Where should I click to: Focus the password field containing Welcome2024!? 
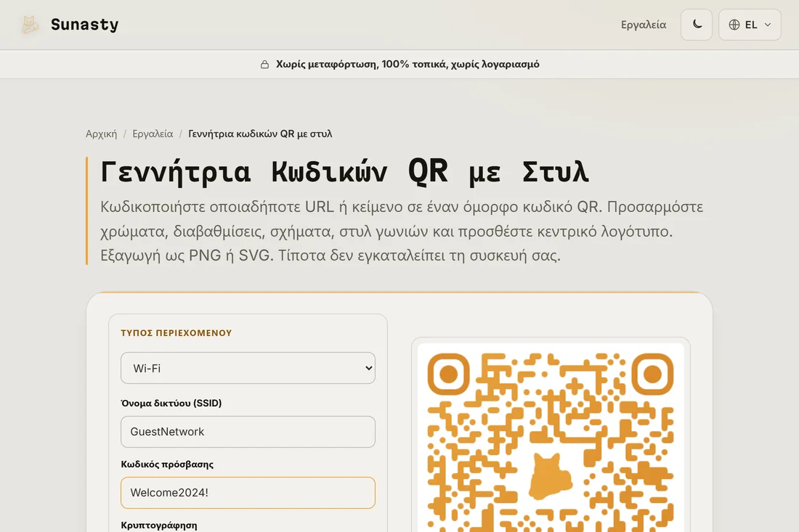(x=248, y=493)
